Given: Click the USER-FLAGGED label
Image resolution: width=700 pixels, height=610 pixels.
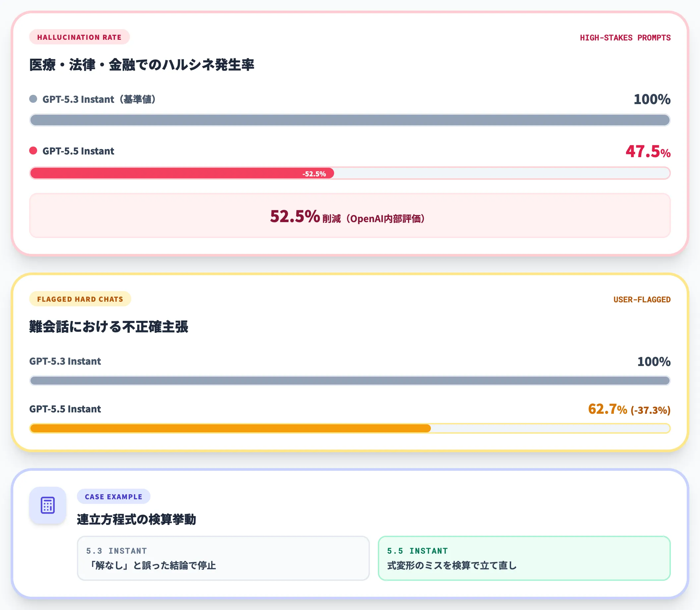Looking at the screenshot, I should 642,300.
